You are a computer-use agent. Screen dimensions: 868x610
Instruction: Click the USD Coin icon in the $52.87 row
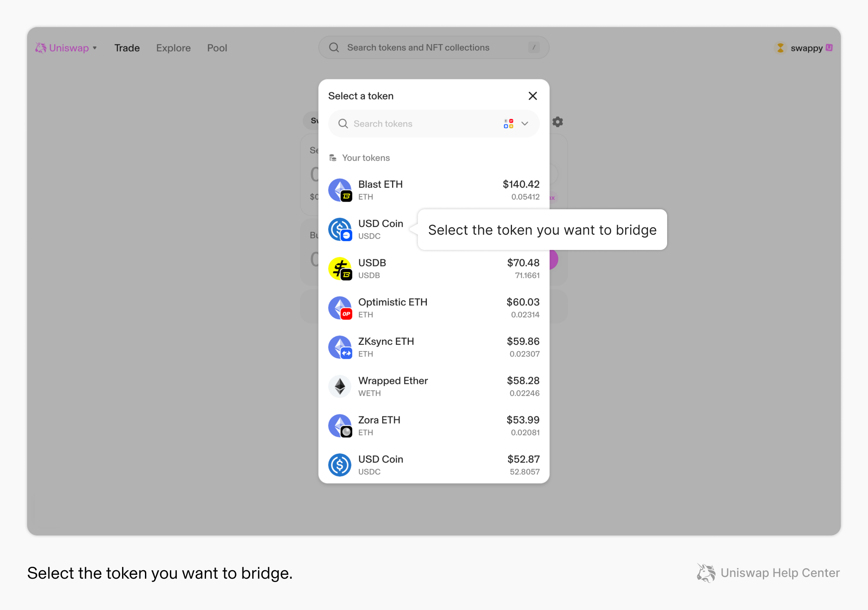tap(340, 465)
